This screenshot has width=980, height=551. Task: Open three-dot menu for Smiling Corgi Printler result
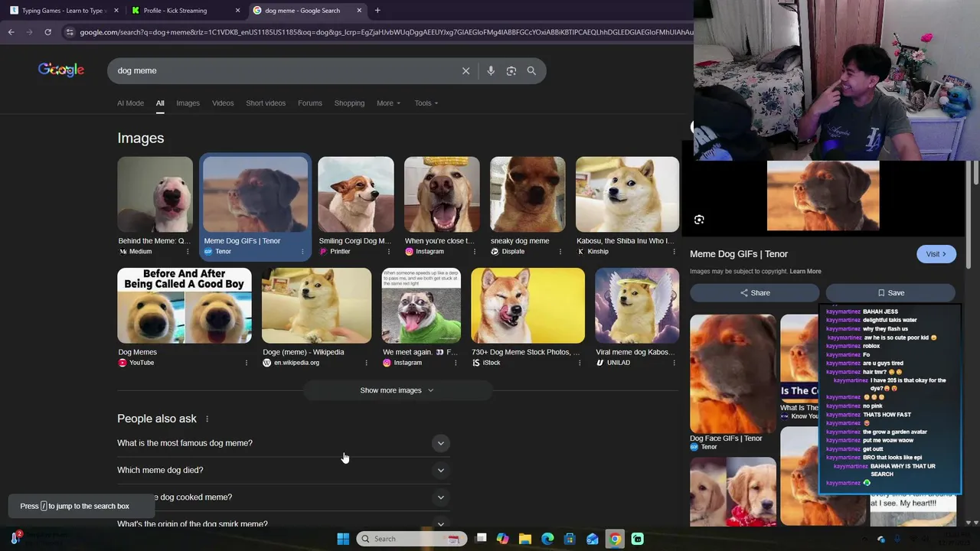388,252
